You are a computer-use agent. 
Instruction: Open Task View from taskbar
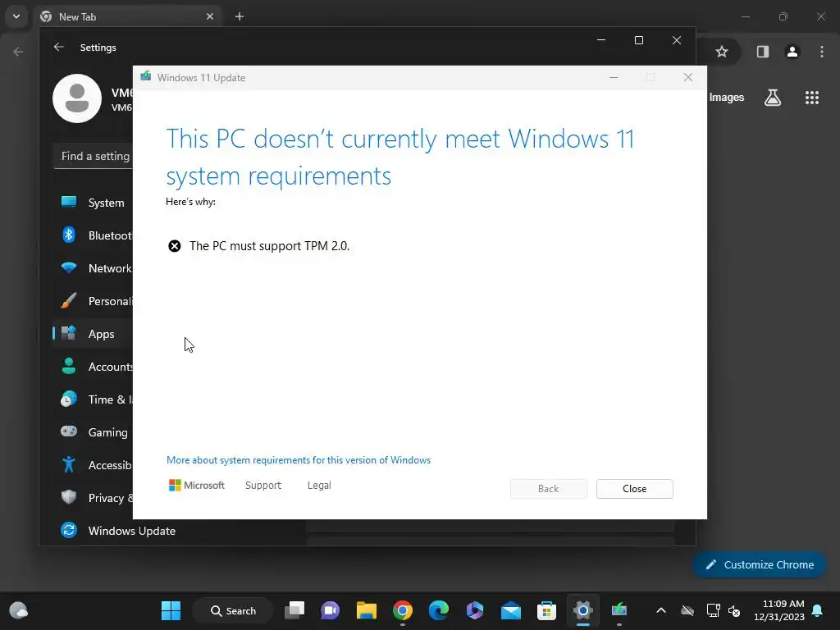[x=294, y=610]
